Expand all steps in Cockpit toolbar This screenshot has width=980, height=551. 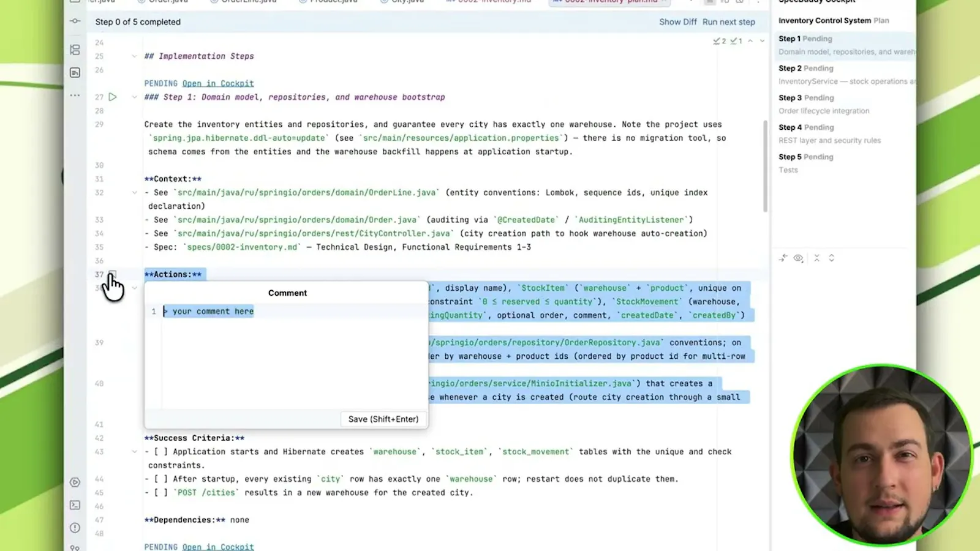point(831,258)
